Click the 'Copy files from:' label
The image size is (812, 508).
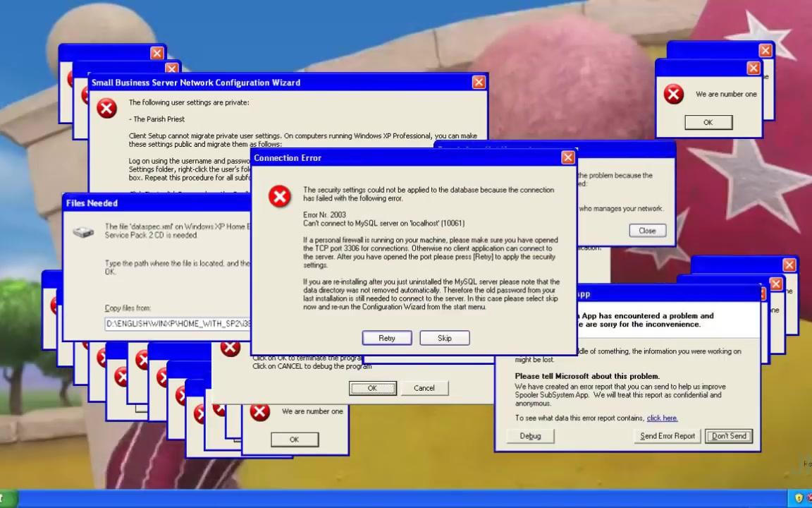pos(128,308)
